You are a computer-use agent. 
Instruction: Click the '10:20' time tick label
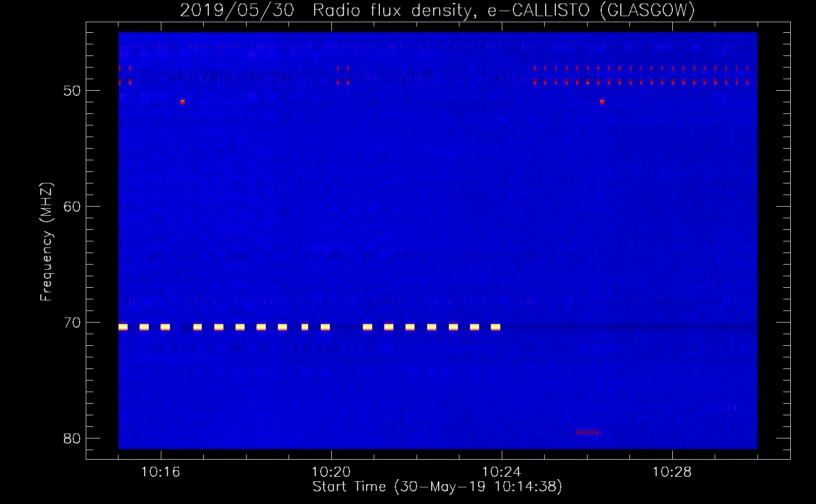(331, 472)
